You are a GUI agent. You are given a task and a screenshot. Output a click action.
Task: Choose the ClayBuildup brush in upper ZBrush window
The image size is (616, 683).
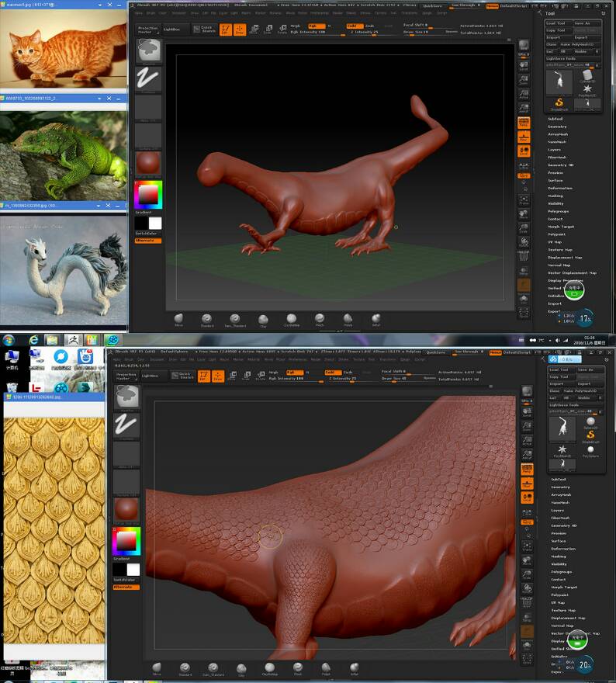pos(292,320)
